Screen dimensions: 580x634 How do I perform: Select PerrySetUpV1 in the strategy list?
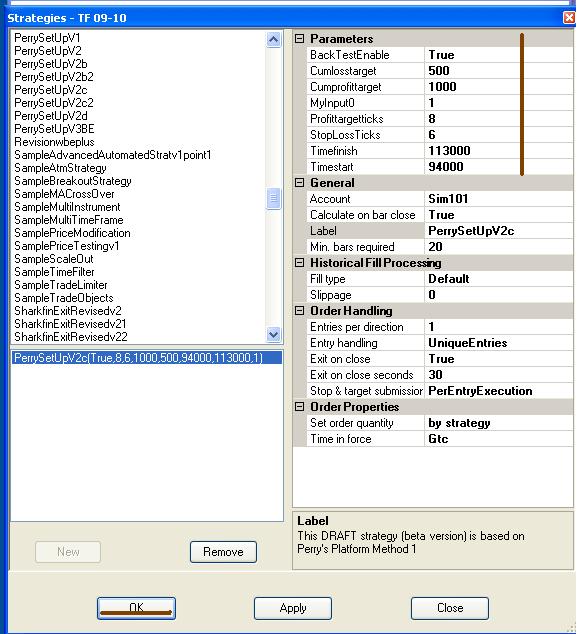pos(47,38)
